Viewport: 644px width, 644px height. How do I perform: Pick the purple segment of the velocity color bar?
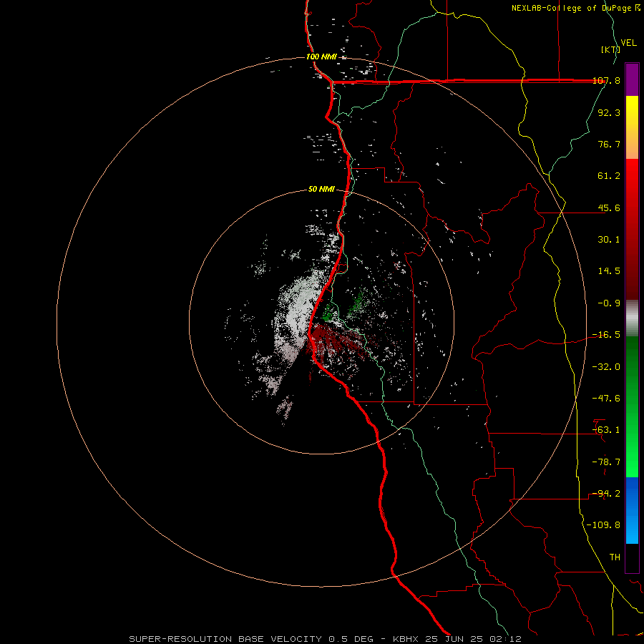pyautogui.click(x=632, y=79)
